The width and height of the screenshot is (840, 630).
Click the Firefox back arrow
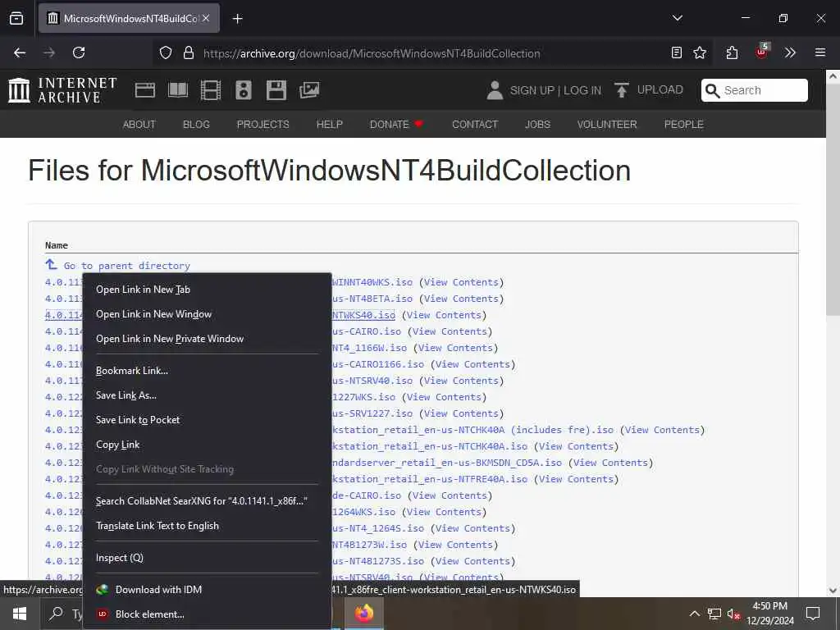click(20, 52)
